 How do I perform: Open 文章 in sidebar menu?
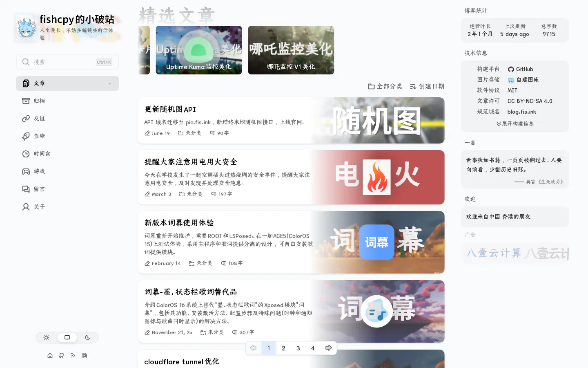pos(67,83)
